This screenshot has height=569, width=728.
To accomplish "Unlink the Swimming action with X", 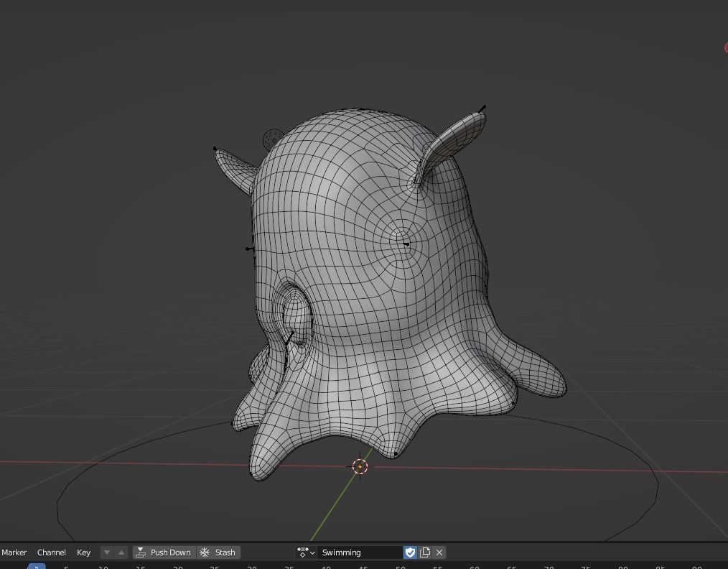I will coord(439,552).
